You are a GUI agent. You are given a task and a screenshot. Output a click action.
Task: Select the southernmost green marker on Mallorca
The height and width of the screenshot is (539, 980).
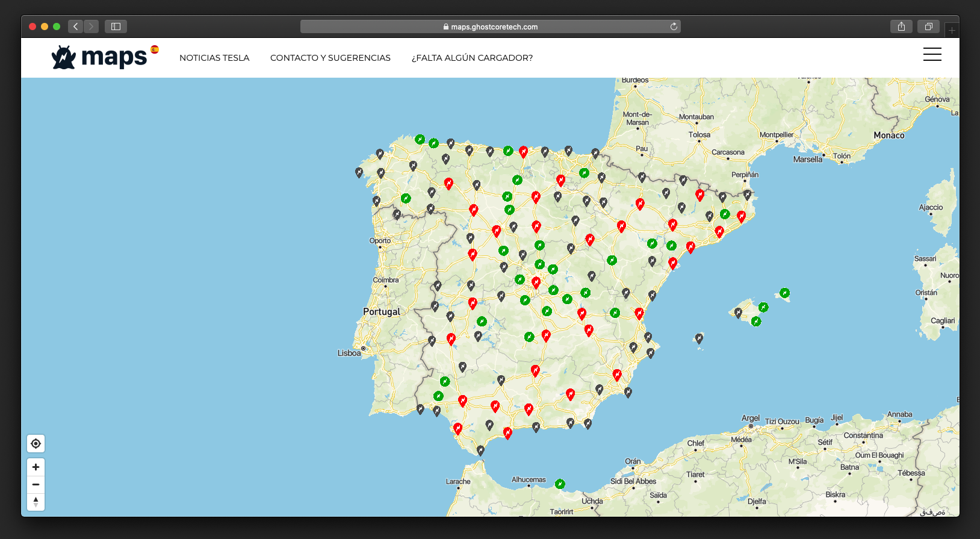click(756, 321)
